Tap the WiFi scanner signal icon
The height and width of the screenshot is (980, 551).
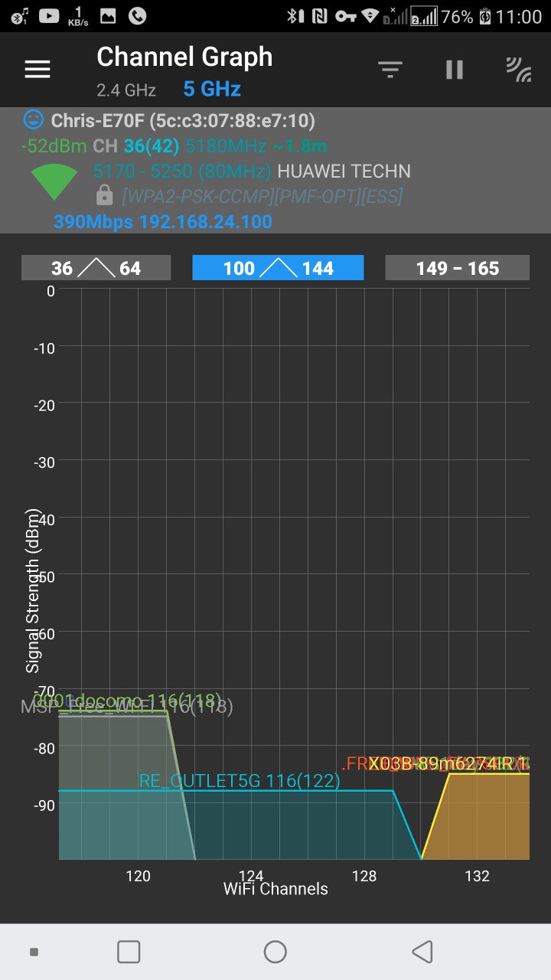tap(518, 70)
